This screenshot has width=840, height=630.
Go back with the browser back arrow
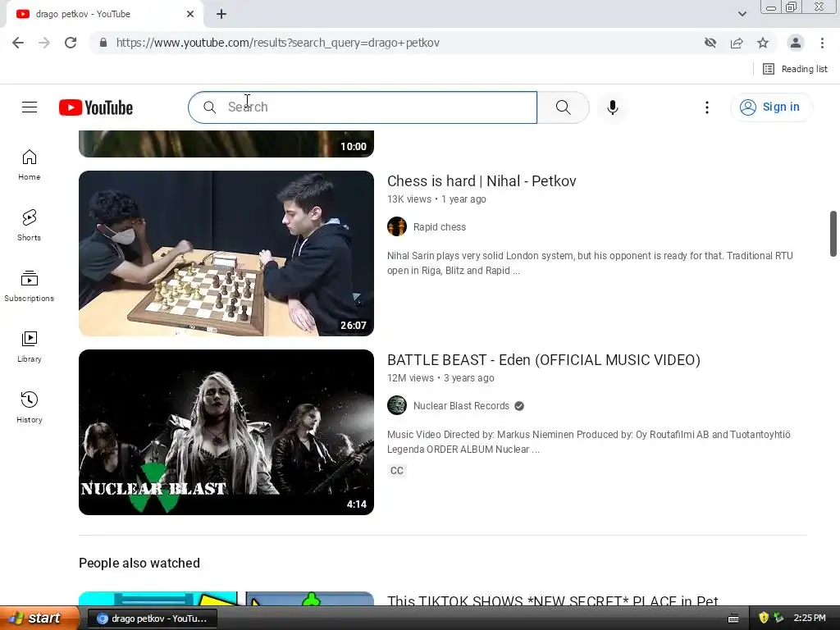(18, 43)
